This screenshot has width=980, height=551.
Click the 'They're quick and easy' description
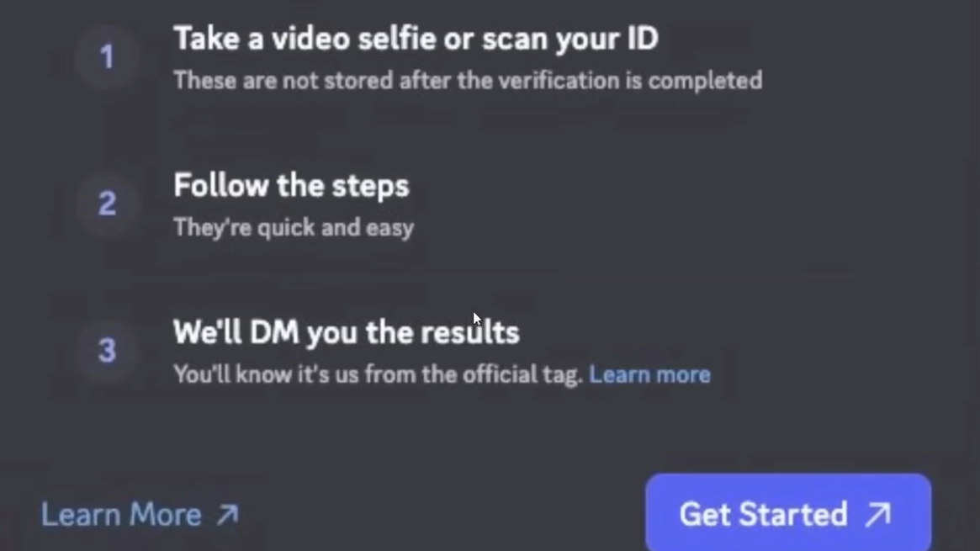293,228
